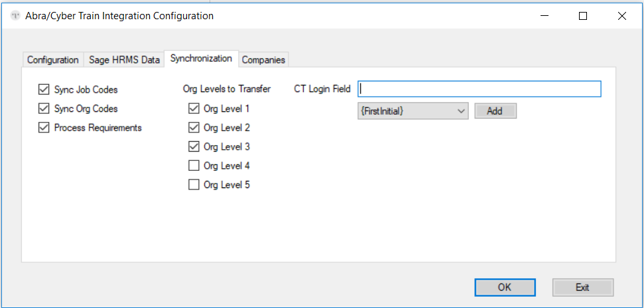Screen dimensions: 644x308
Task: Close the configuration window
Action: (x=622, y=16)
